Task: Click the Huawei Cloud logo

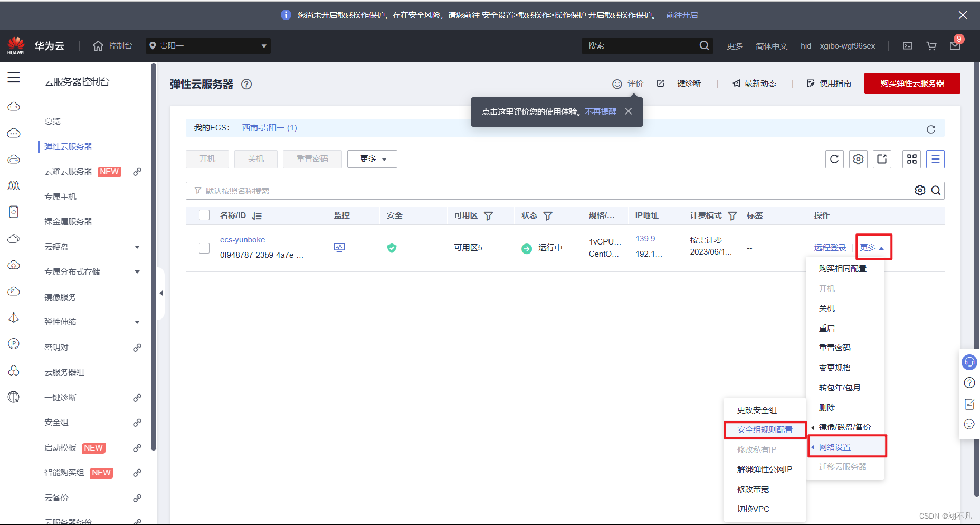Action: tap(16, 46)
